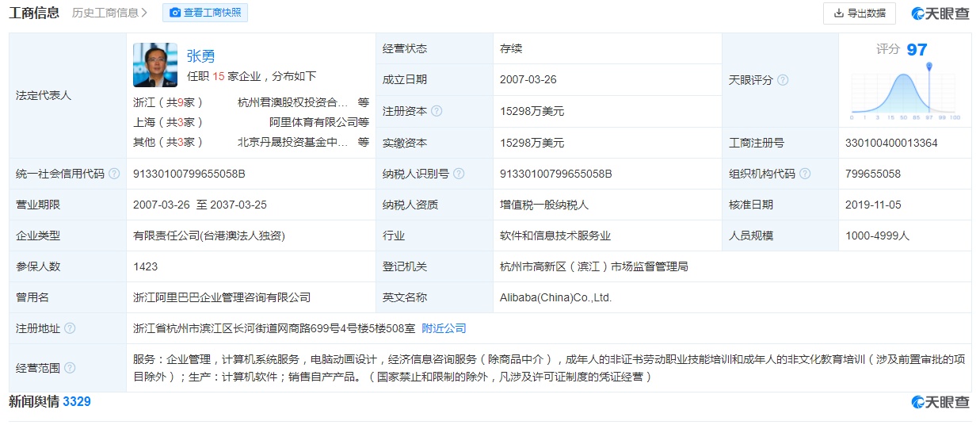Click former name 浙江阿里巴巴企业管理咨询有限公司
Viewport: 980px width, 425px height.
click(x=222, y=297)
